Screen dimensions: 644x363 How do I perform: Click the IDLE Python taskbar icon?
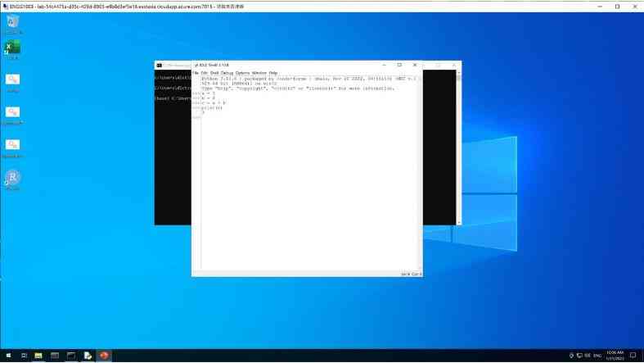[x=88, y=356]
